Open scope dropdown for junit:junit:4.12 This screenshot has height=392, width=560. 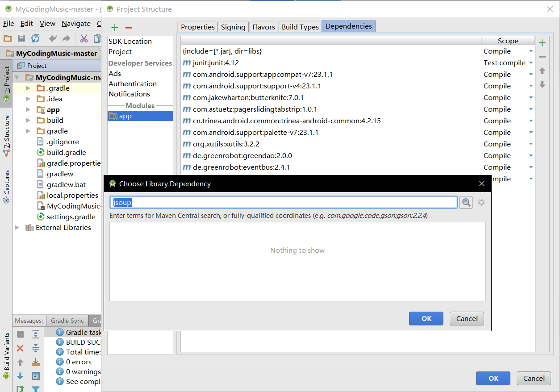tap(531, 63)
